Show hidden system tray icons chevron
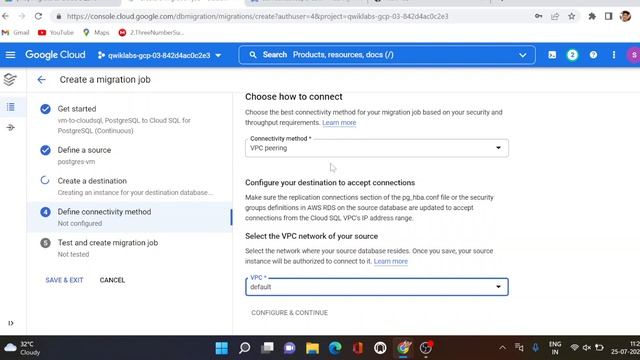Viewport: 640px width, 360px height. coord(502,348)
